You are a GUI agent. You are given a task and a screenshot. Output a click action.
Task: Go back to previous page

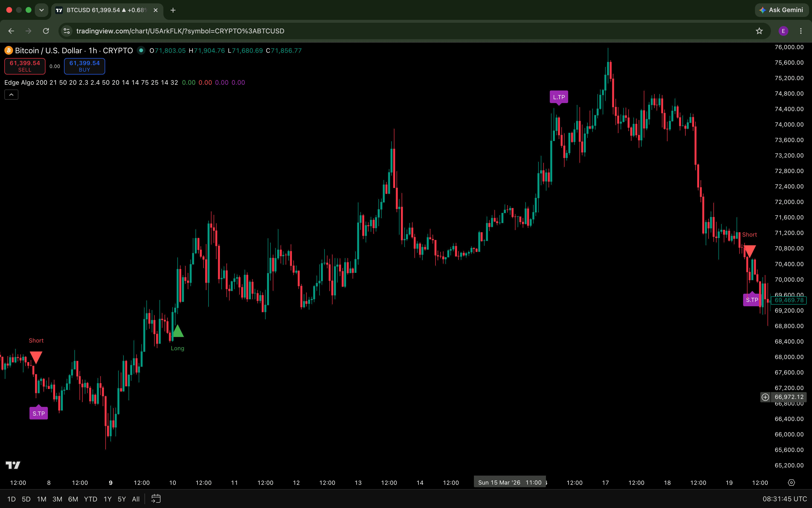tap(11, 31)
